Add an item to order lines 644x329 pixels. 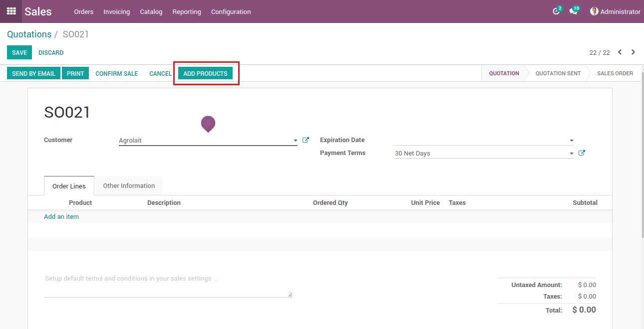pos(61,216)
